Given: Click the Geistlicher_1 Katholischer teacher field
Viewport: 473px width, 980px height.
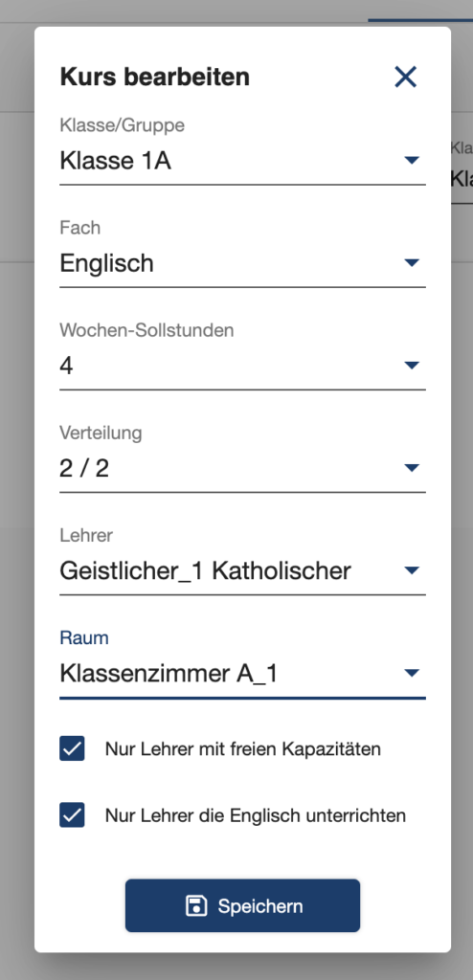Looking at the screenshot, I should (243, 571).
